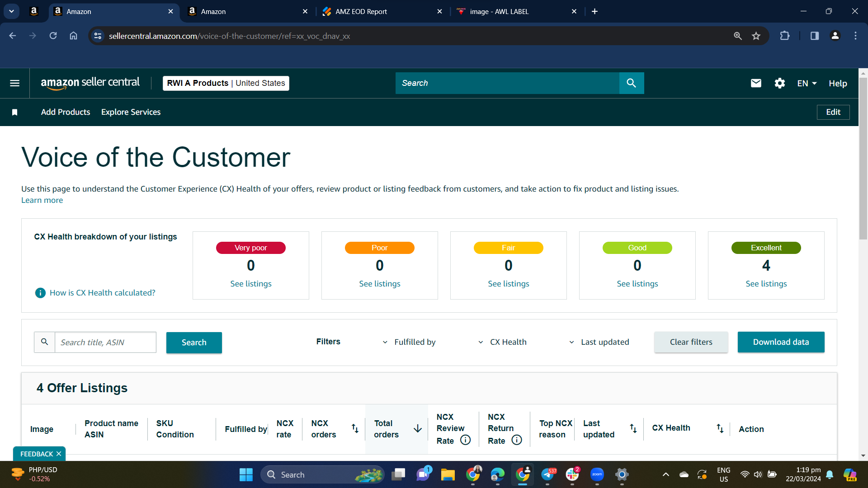This screenshot has width=868, height=488.
Task: Open the Help menu link
Action: [x=838, y=83]
